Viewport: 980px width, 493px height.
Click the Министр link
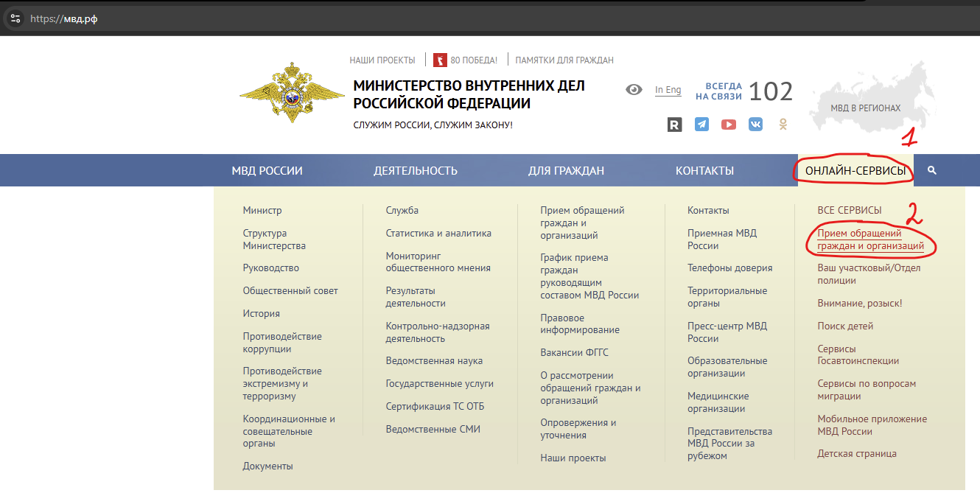pyautogui.click(x=262, y=210)
